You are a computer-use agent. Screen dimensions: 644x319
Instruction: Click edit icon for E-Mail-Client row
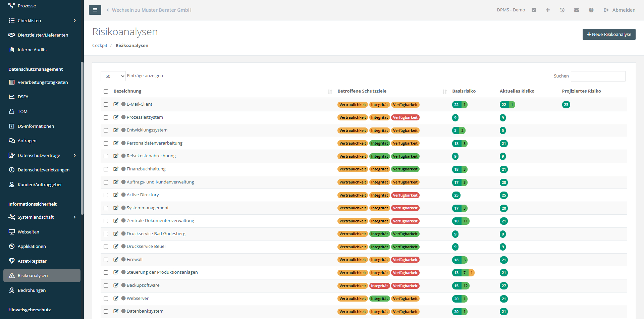pyautogui.click(x=116, y=104)
